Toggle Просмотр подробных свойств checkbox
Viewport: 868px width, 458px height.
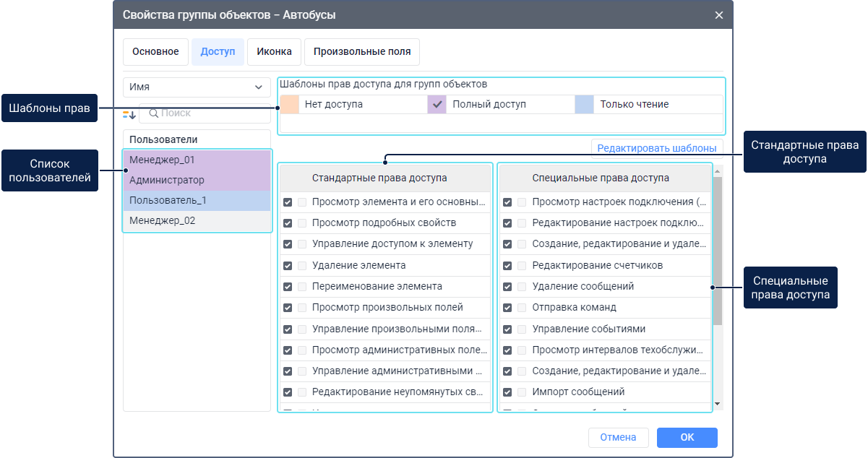[x=288, y=224]
